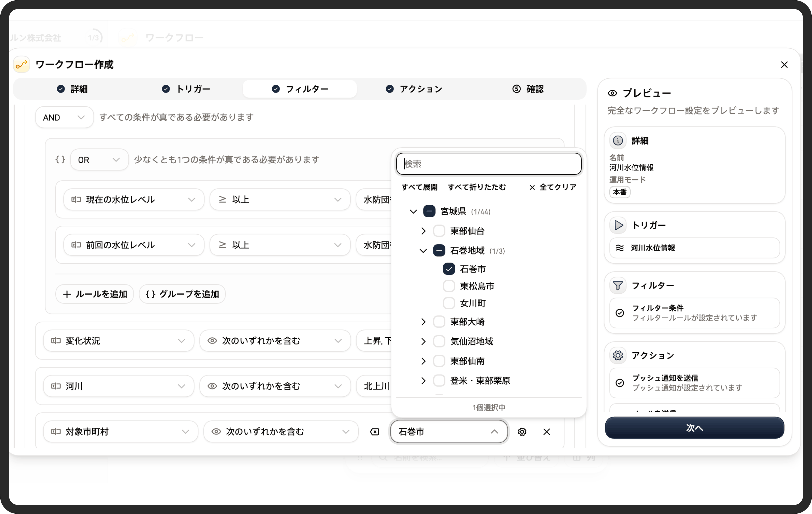Viewport: 812px width, 514px height.
Task: Click ルールを追加 button
Action: pos(95,294)
